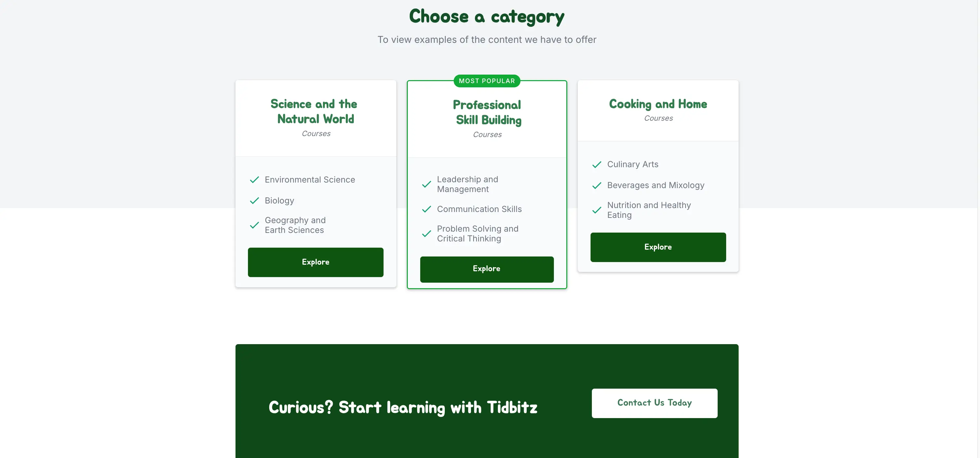
Task: Click the checkmark next to Leadership and Management
Action: pos(426,184)
